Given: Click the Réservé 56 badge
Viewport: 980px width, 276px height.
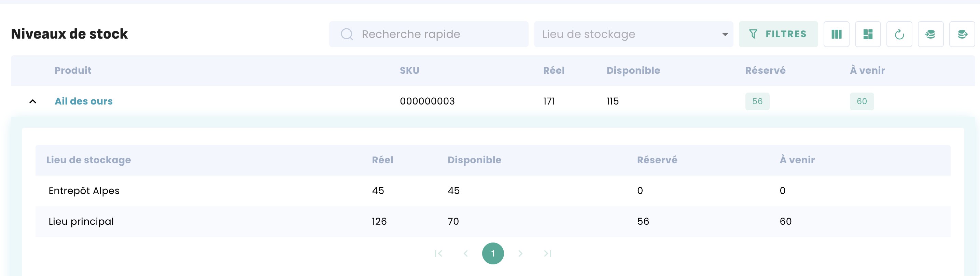Looking at the screenshot, I should pos(757,101).
